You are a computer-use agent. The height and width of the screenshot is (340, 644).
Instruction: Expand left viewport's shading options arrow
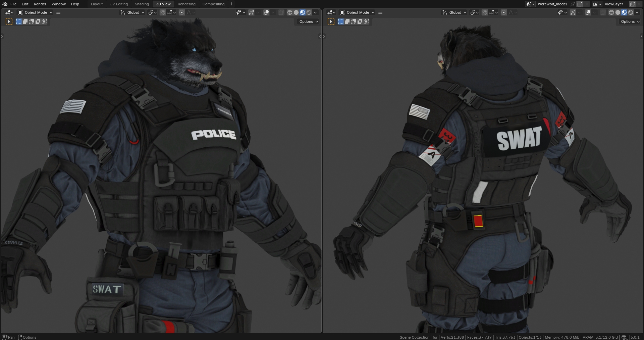(x=315, y=12)
